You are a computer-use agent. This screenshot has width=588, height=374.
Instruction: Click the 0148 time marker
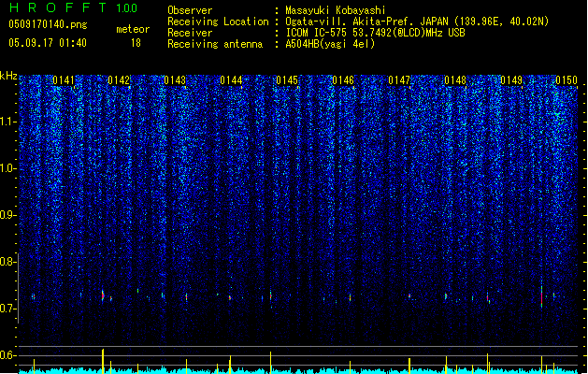click(x=455, y=80)
